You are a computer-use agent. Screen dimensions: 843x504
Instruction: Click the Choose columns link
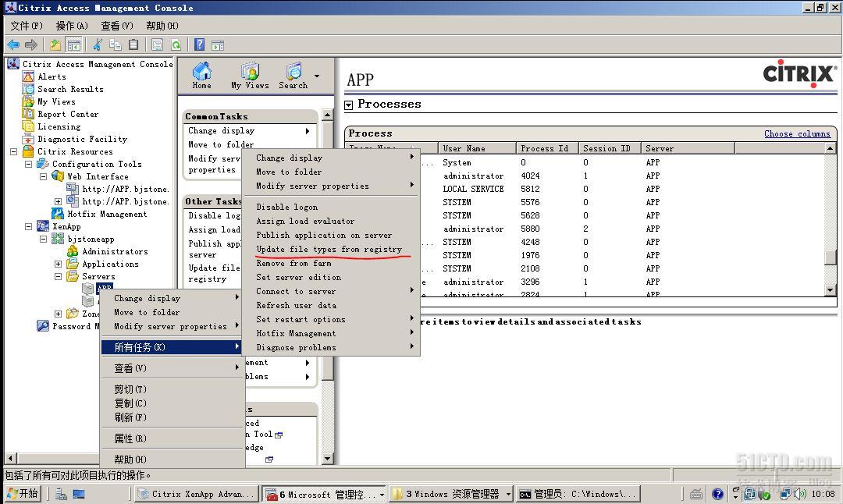tap(797, 133)
